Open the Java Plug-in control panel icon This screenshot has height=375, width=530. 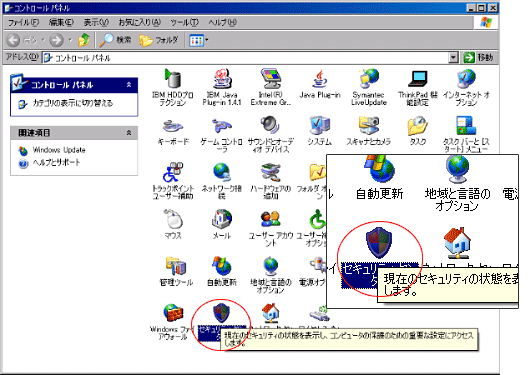tap(320, 84)
